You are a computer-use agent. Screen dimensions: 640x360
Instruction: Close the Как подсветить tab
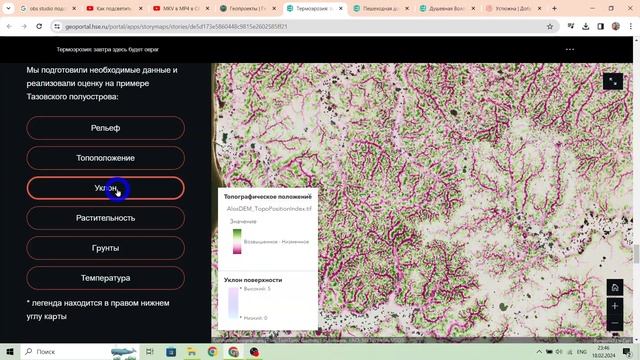[141, 8]
